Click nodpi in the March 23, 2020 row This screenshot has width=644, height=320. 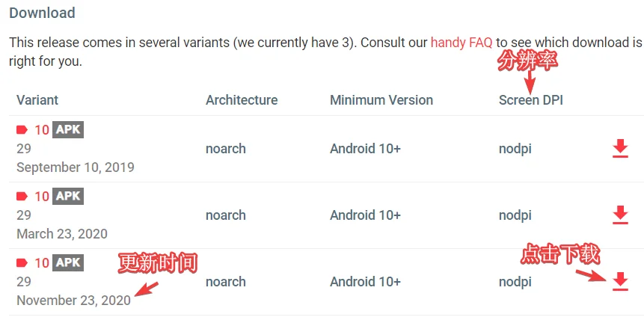(515, 215)
